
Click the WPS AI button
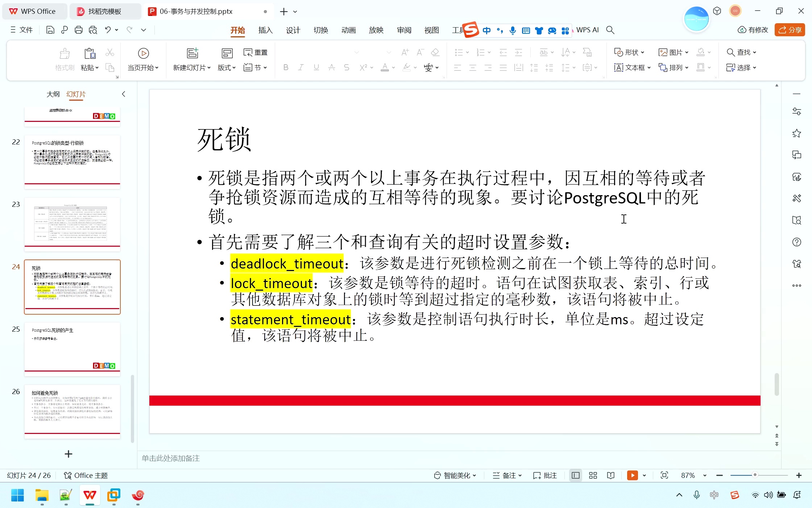point(587,30)
